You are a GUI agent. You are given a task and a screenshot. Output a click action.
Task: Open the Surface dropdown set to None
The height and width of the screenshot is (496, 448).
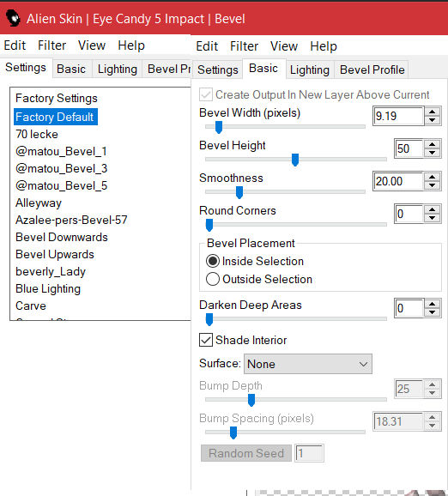(308, 364)
